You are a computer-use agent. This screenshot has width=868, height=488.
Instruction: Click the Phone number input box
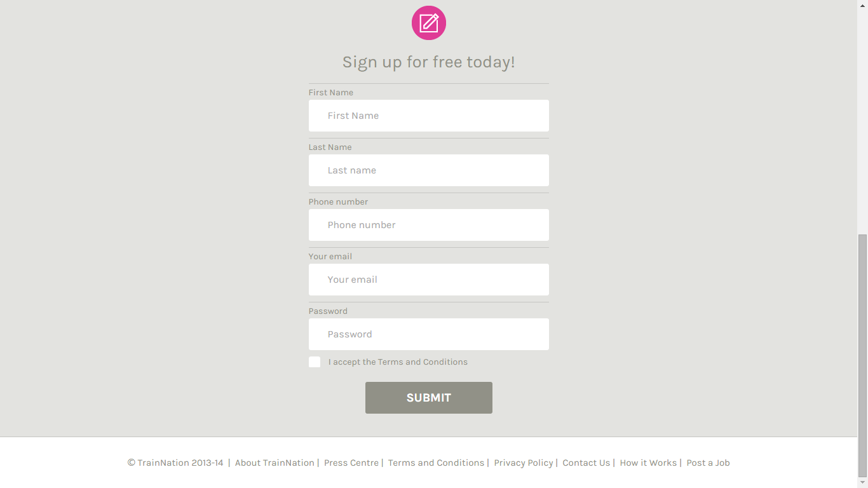tap(429, 225)
